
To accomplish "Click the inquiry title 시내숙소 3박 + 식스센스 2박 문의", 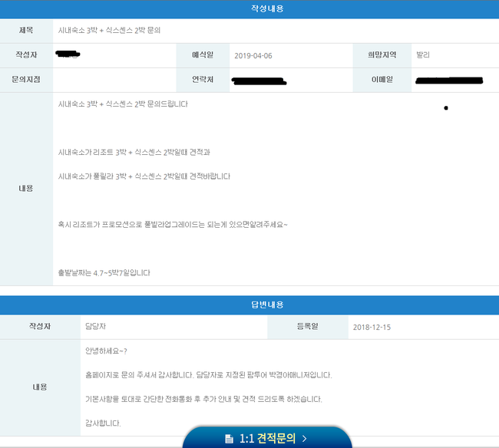I will click(x=110, y=30).
